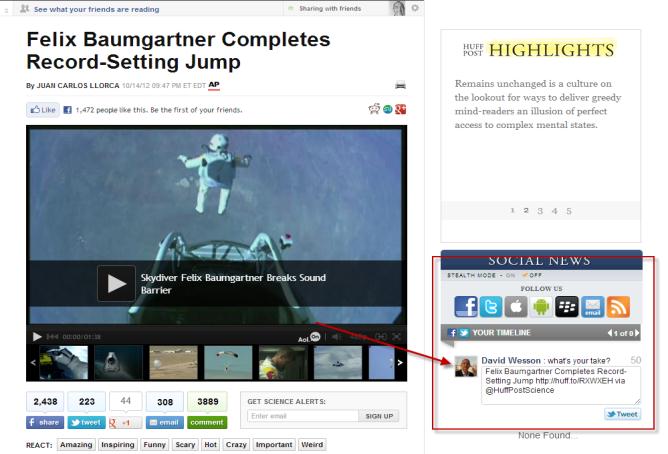
Task: Go to highlights page 5
Action: click(569, 211)
